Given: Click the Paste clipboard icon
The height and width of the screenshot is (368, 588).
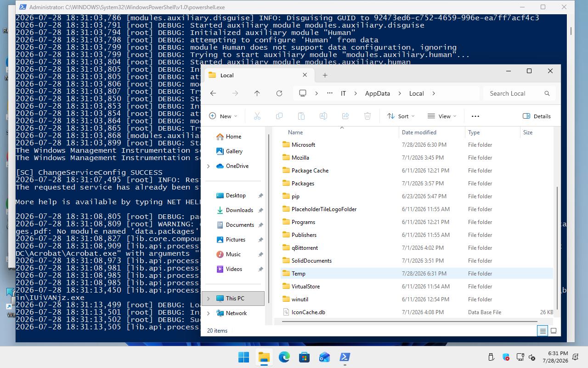Looking at the screenshot, I should (x=301, y=116).
